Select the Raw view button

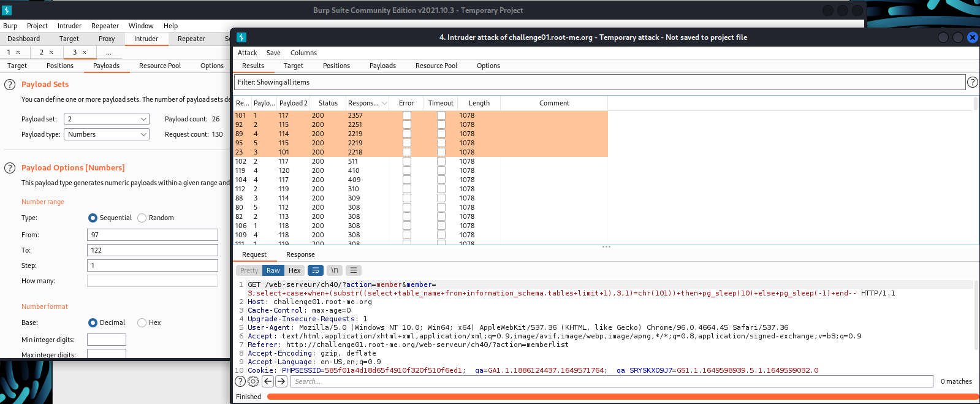click(273, 270)
